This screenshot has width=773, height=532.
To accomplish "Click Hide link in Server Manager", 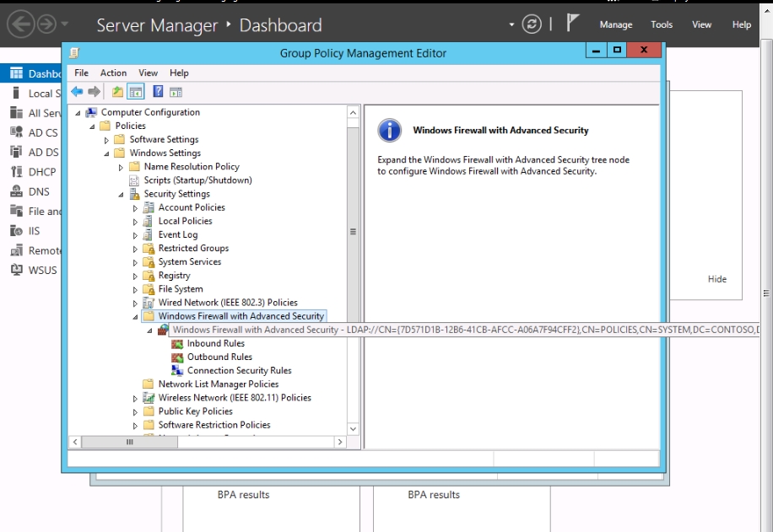I will 716,279.
